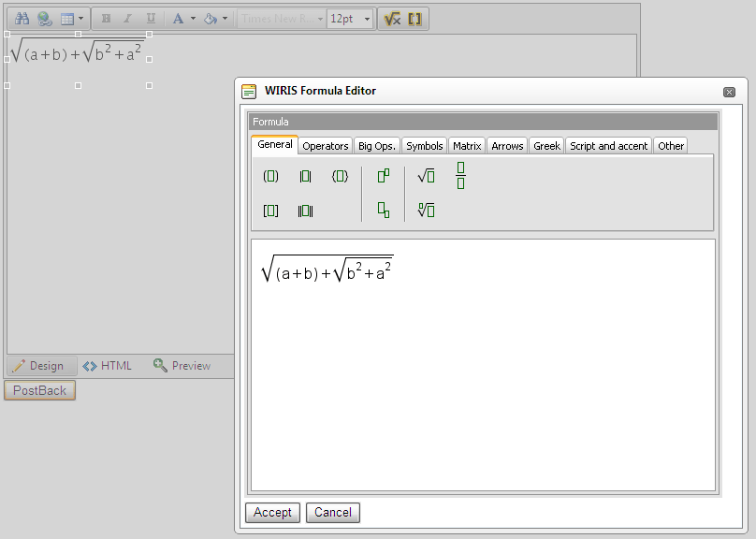This screenshot has width=756, height=539.
Task: Click the WIRIS CAS brackets icon
Action: [414, 19]
